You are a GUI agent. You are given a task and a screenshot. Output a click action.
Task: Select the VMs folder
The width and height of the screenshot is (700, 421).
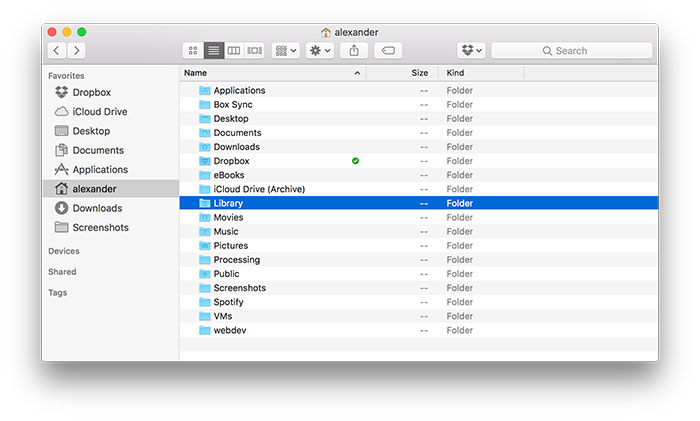(419, 316)
